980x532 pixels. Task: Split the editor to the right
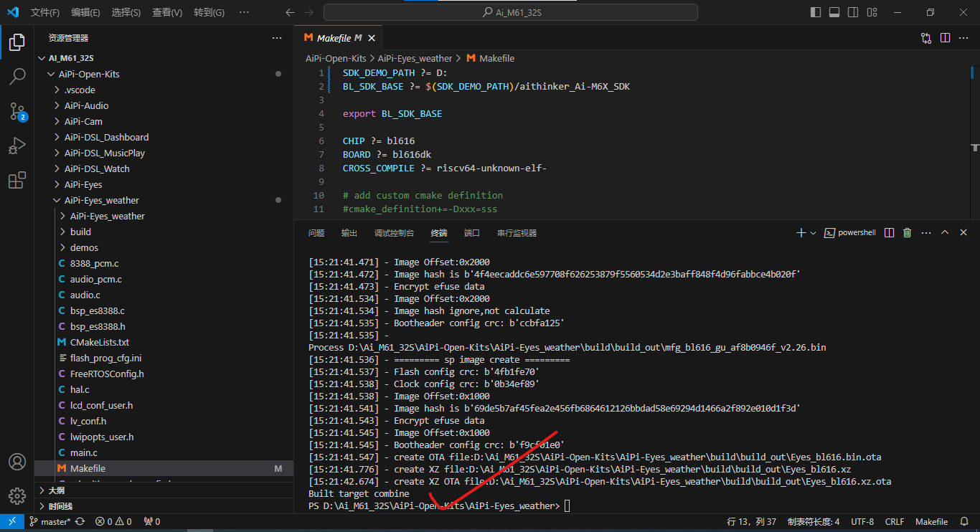coord(945,38)
